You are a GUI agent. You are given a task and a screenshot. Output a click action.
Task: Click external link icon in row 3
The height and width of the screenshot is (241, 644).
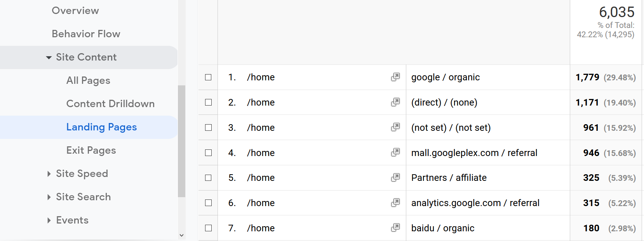tap(395, 127)
